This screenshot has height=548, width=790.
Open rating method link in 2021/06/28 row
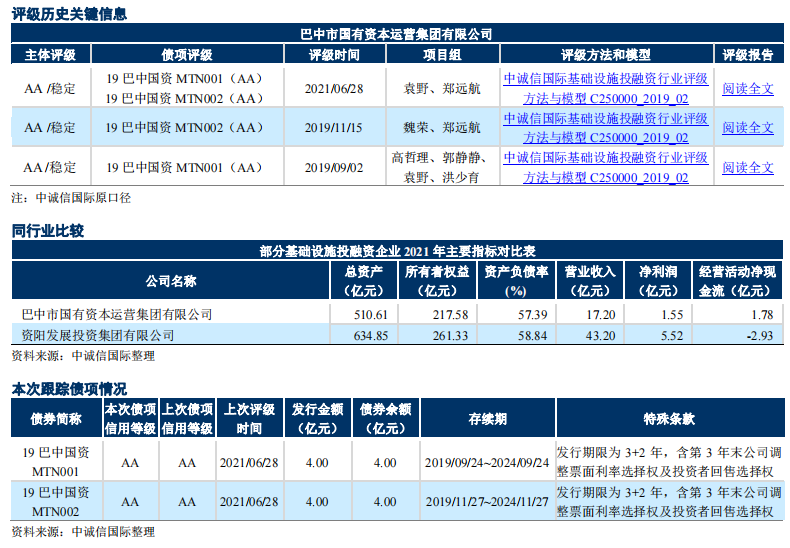[x=606, y=89]
